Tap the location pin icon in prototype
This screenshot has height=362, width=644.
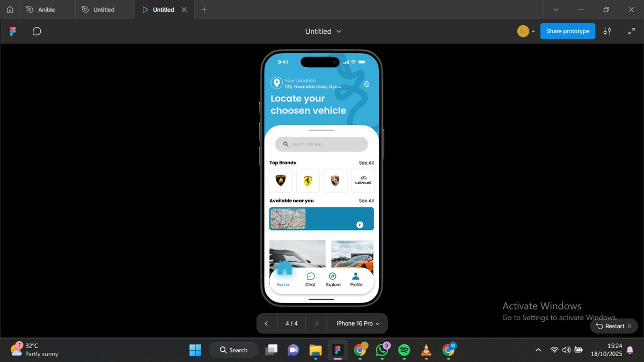click(276, 83)
